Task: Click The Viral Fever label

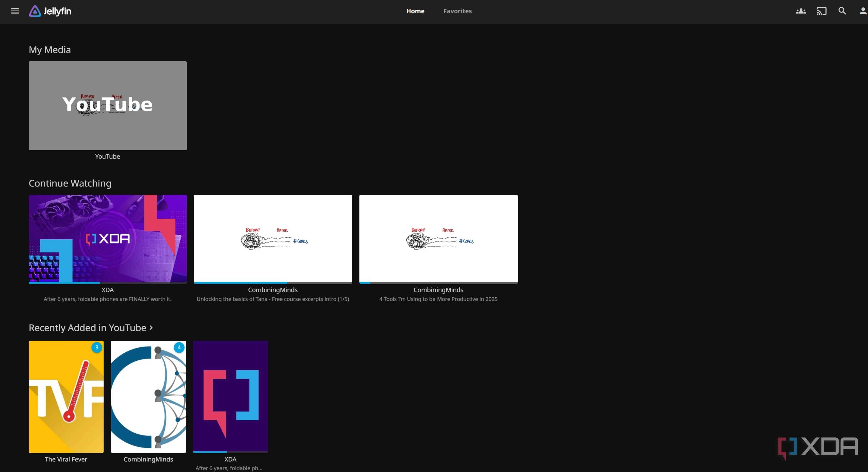Action: point(66,459)
